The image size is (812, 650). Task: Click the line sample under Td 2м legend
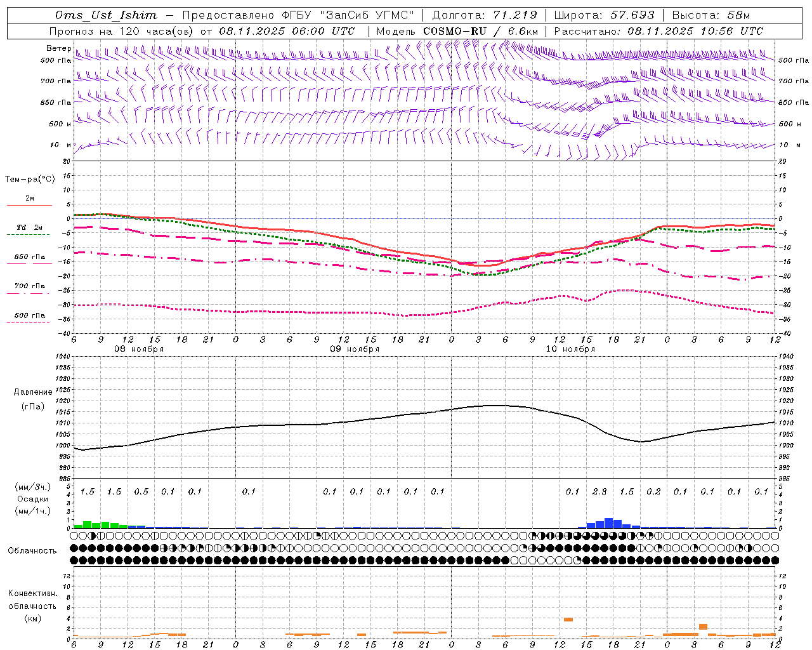tap(29, 235)
